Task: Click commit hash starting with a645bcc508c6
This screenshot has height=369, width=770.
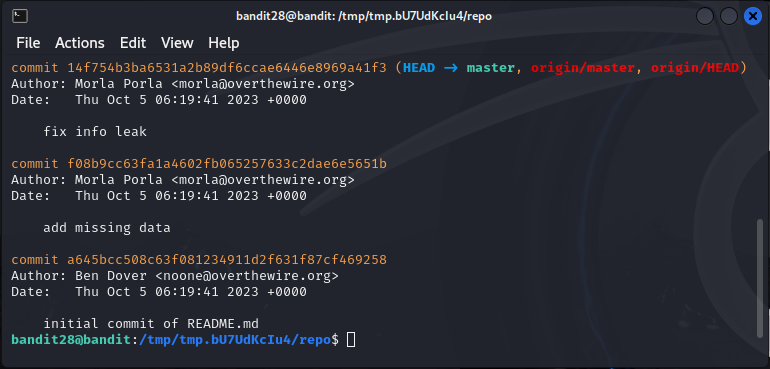Action: (x=227, y=259)
